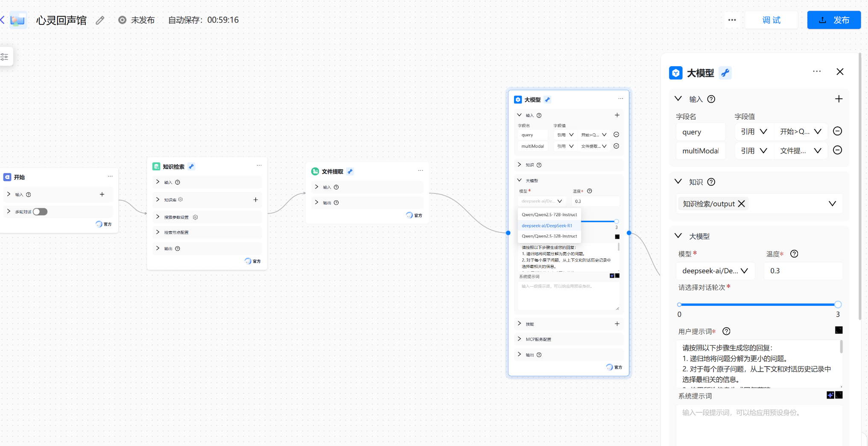The width and height of the screenshot is (868, 446).
Task: Expand 输出 section in 文件提取 node
Action: 317,202
